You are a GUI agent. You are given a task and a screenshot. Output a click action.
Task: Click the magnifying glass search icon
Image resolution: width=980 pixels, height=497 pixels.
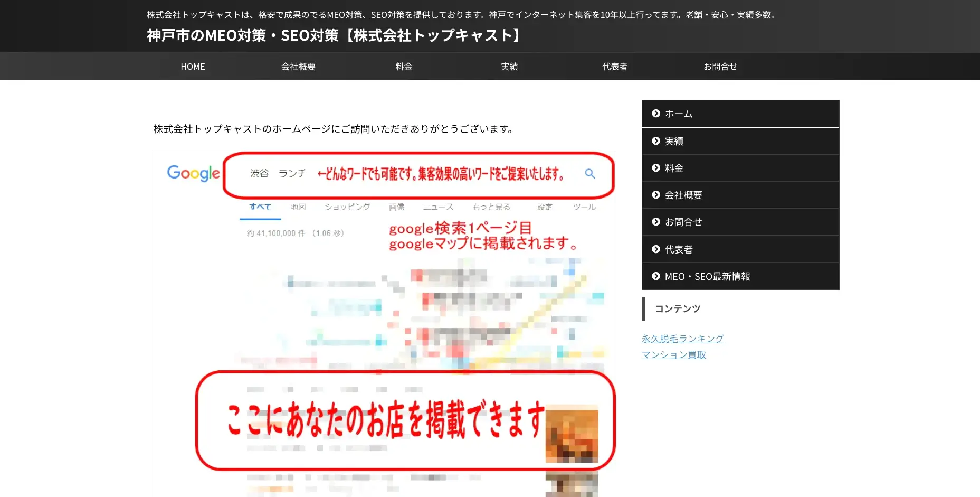[589, 173]
